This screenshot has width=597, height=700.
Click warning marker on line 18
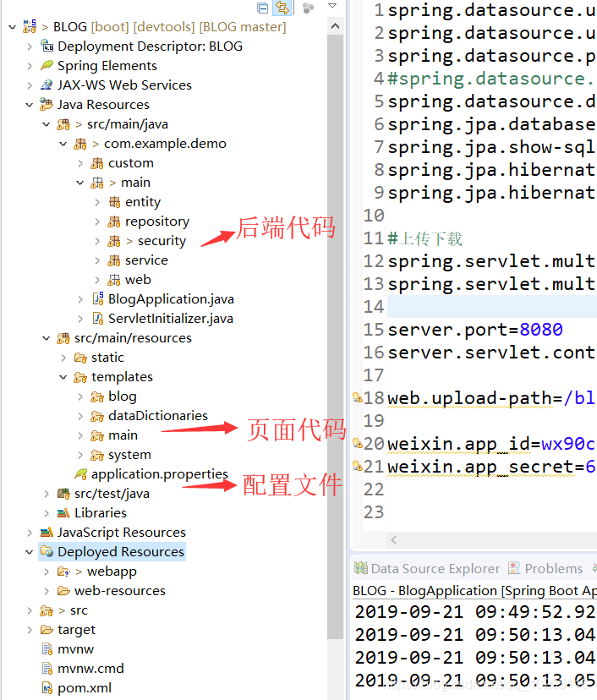tap(357, 396)
